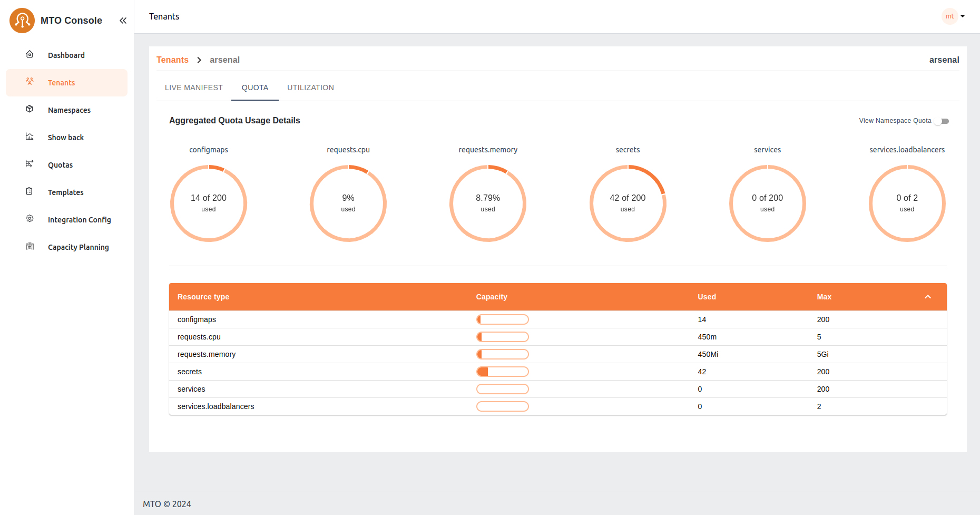Click the Dashboard home icon
This screenshot has height=515, width=980.
tap(30, 55)
